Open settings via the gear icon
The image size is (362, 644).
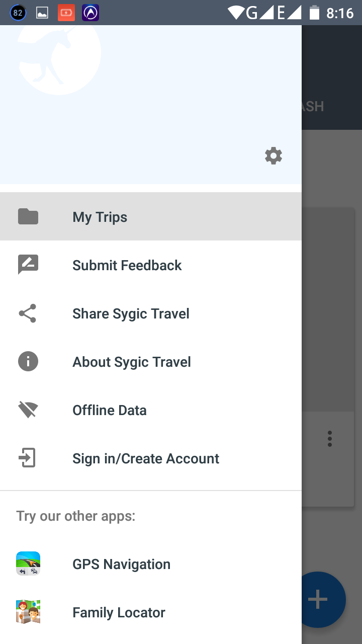tap(274, 156)
